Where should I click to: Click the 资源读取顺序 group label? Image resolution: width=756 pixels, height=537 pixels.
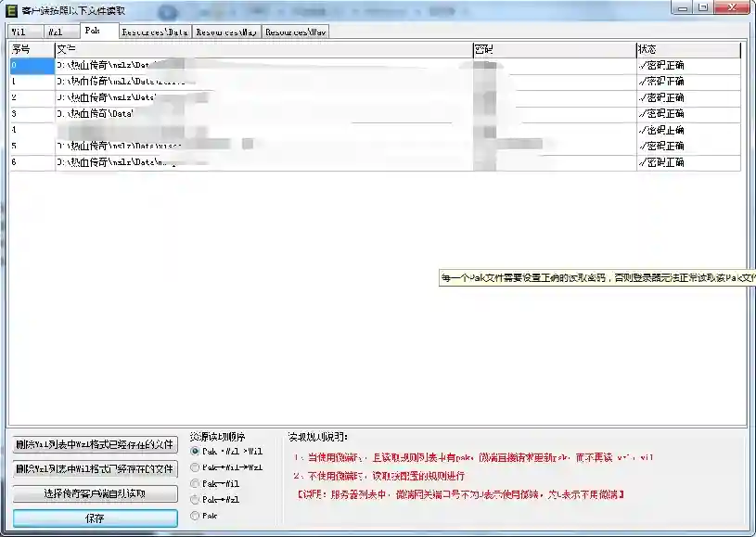[x=217, y=437]
